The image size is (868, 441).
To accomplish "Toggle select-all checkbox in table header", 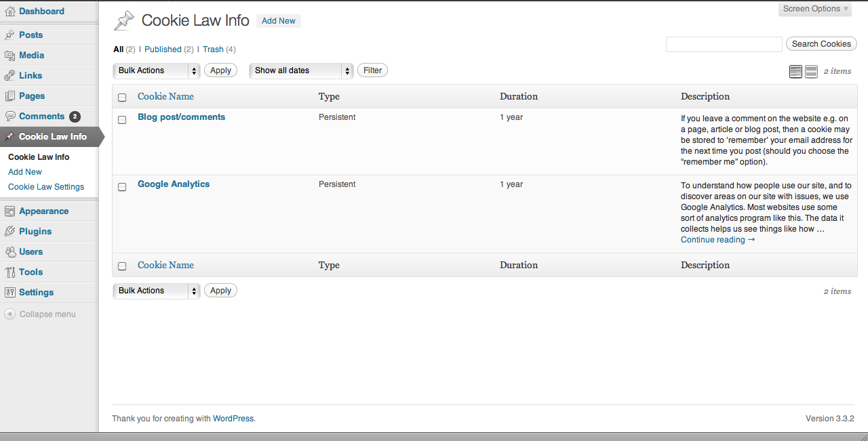I will pyautogui.click(x=122, y=98).
